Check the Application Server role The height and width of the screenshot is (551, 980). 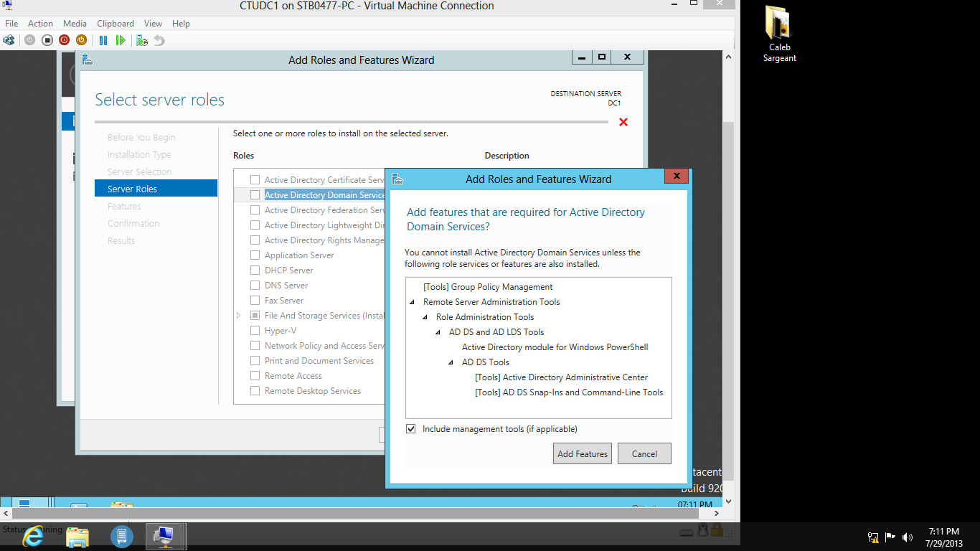[x=255, y=255]
